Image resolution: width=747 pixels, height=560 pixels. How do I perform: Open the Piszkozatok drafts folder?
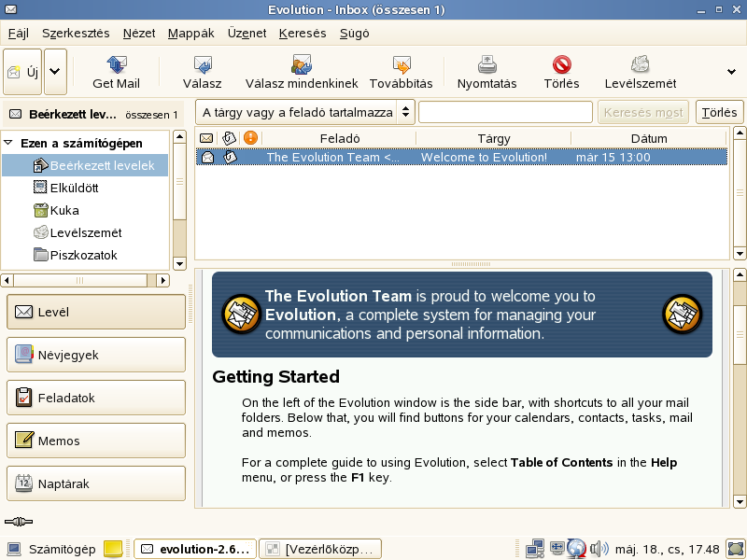click(76, 255)
